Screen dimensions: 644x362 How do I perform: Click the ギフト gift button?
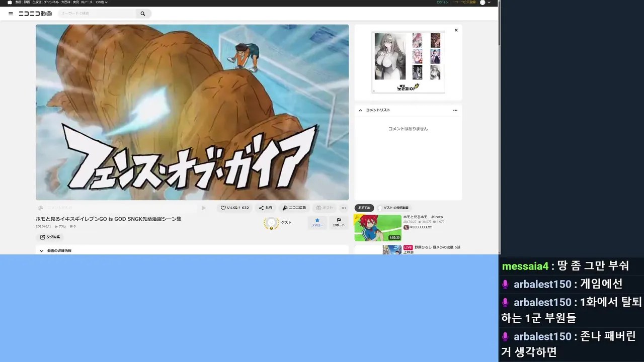click(x=325, y=208)
